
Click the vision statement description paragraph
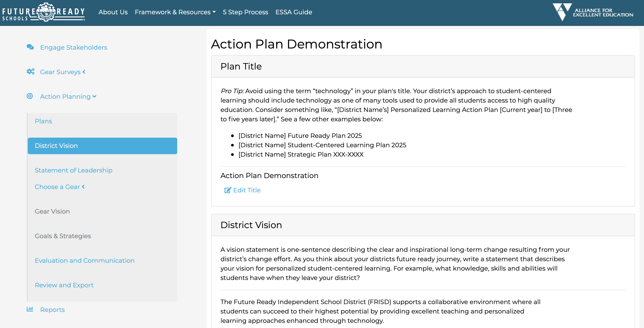pyautogui.click(x=395, y=264)
